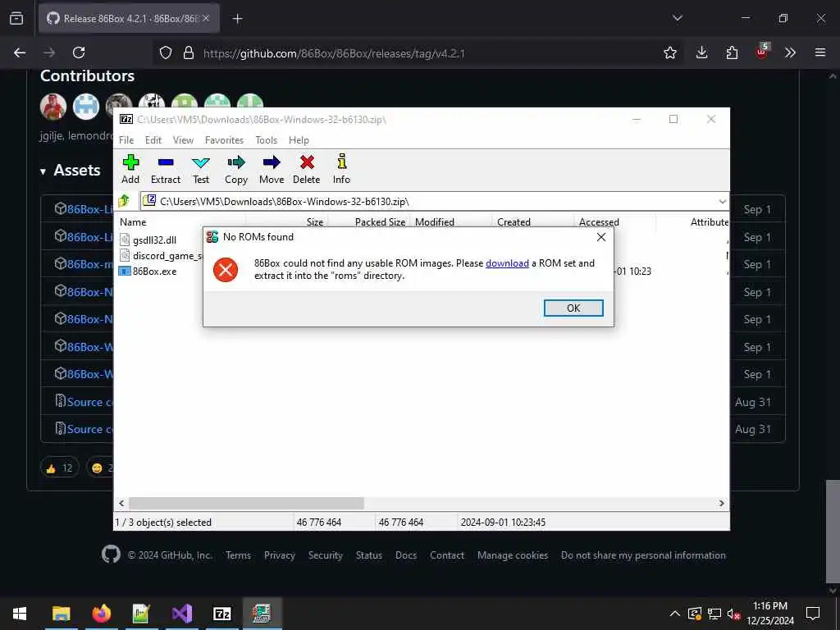
Task: Show more toolbar tools chevrons
Action: [x=790, y=52]
